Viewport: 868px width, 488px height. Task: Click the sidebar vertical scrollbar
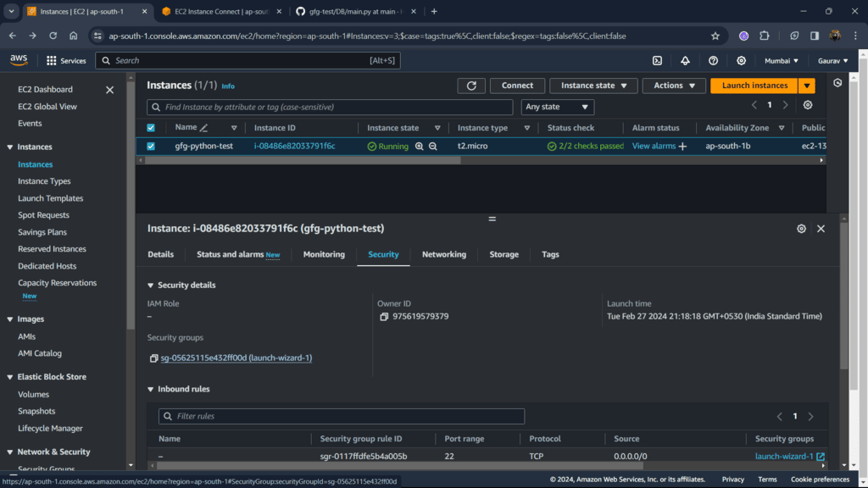point(131,205)
